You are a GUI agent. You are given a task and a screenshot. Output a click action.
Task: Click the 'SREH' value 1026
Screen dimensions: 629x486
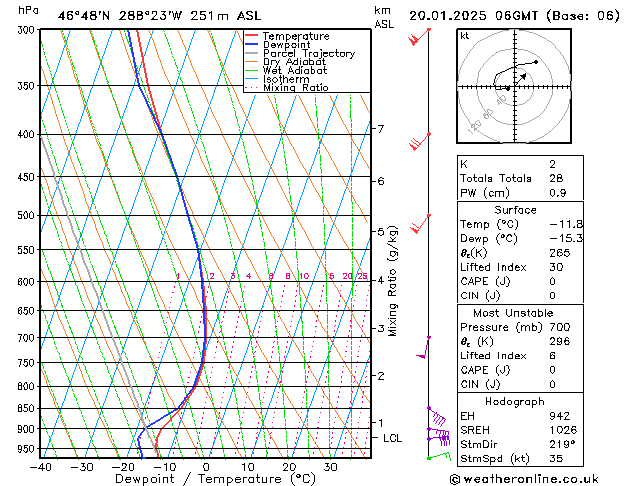pos(563,430)
